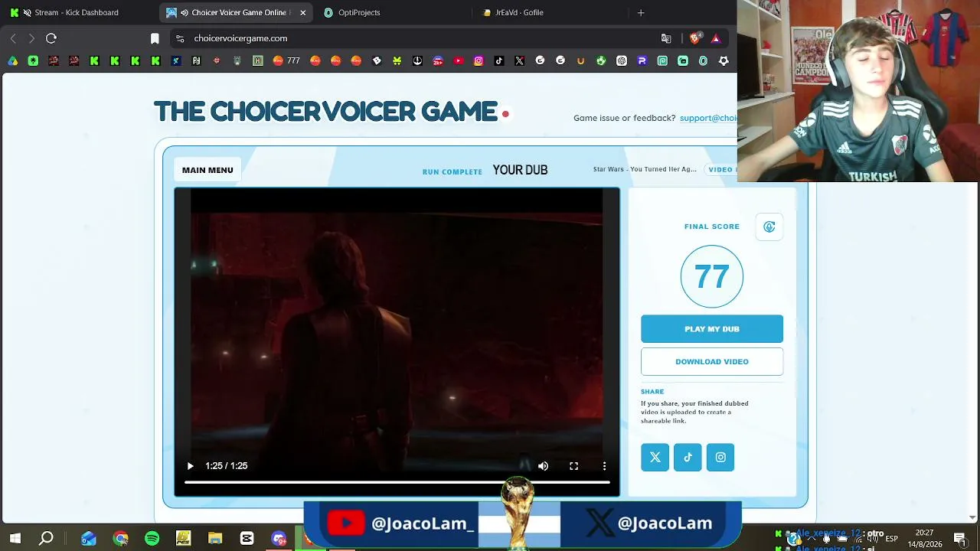This screenshot has height=551, width=980.
Task: Play the dubbed video
Action: pos(191,466)
